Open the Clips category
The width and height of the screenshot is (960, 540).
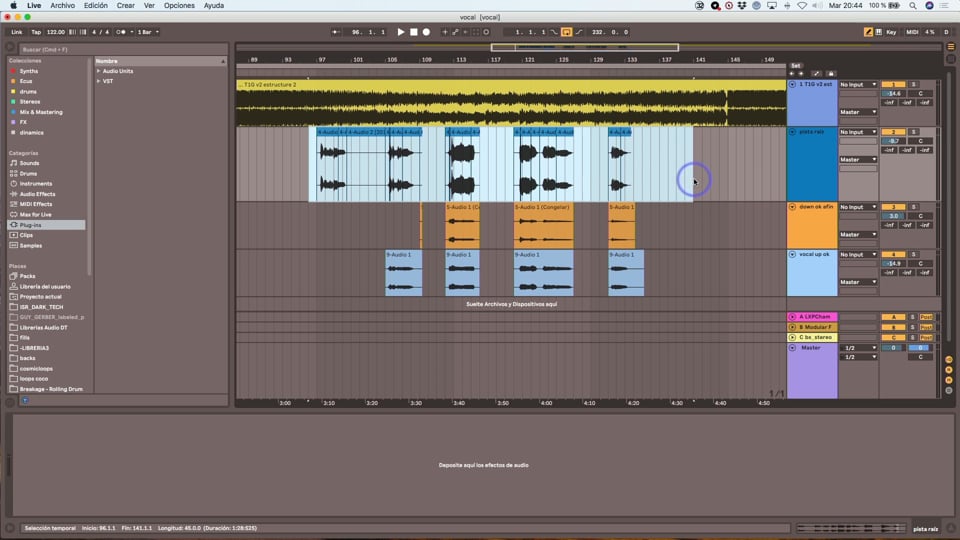[x=26, y=235]
